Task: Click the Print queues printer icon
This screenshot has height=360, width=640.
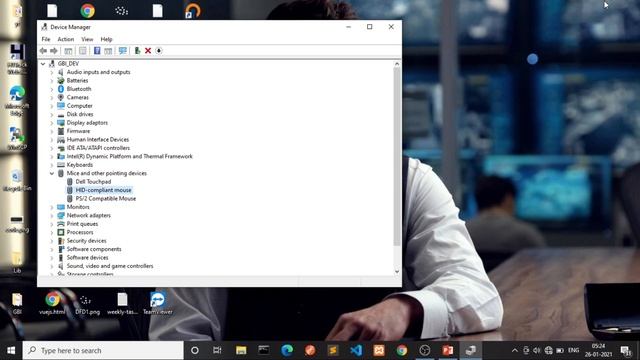Action: [61, 224]
